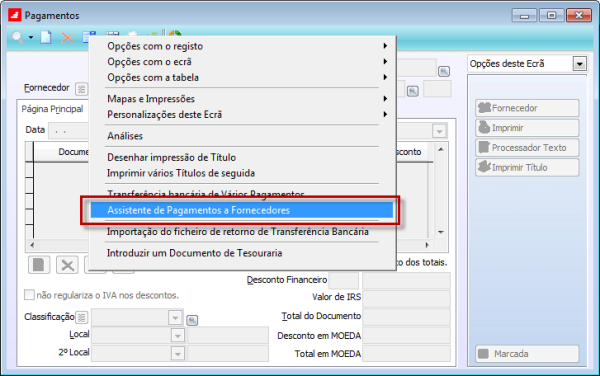Click the 'Total do Documento' field
This screenshot has width=600, height=376.
point(406,317)
